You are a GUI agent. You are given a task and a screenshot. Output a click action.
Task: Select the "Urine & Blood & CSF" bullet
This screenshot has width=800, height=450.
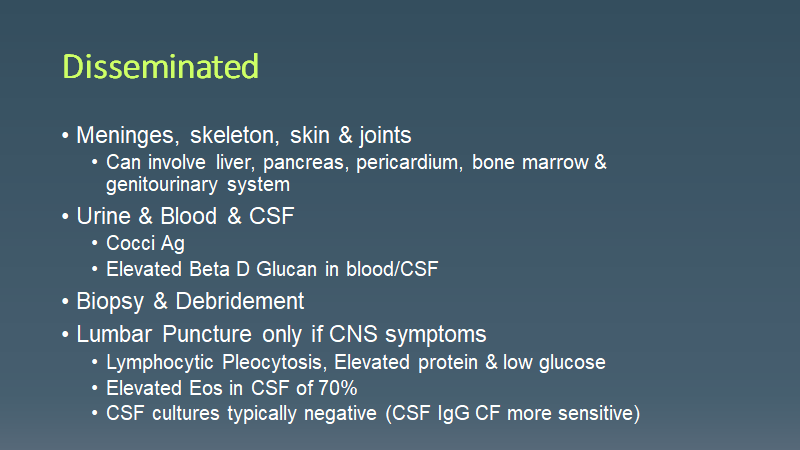click(x=175, y=216)
